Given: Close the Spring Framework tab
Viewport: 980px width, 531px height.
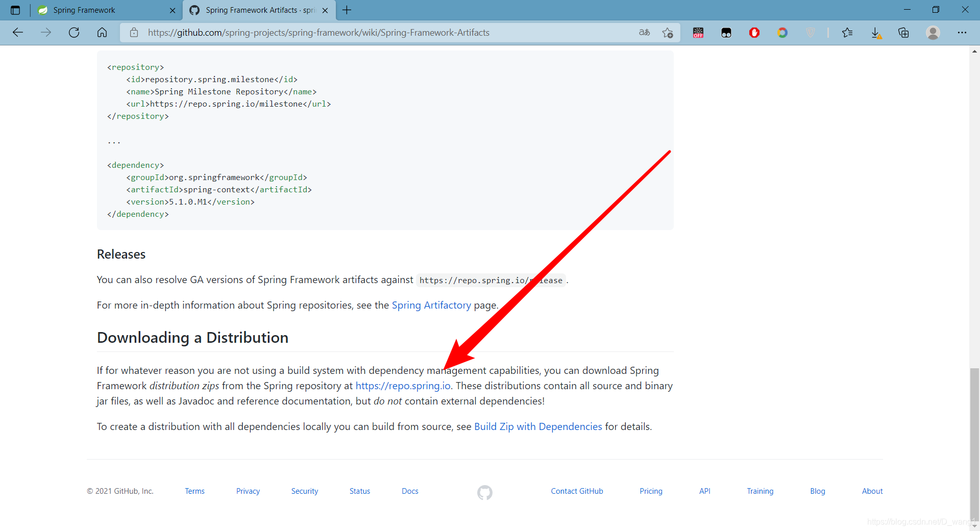Looking at the screenshot, I should click(x=173, y=10).
